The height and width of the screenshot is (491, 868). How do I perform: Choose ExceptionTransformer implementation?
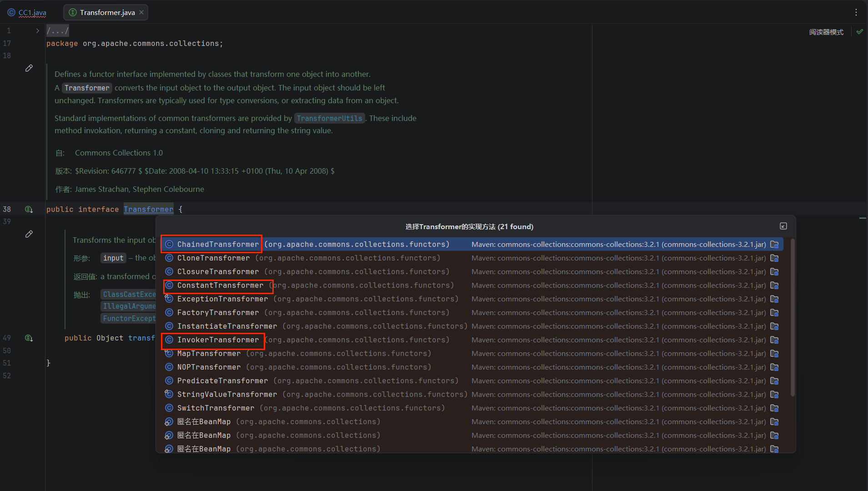[x=471, y=299]
